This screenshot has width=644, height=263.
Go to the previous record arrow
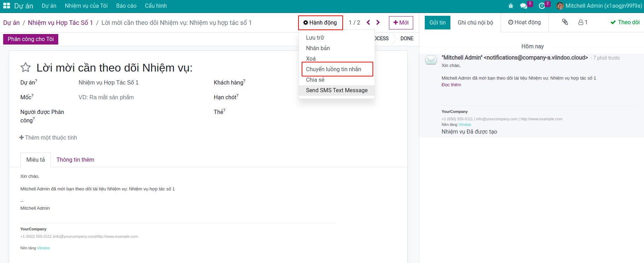[368, 22]
